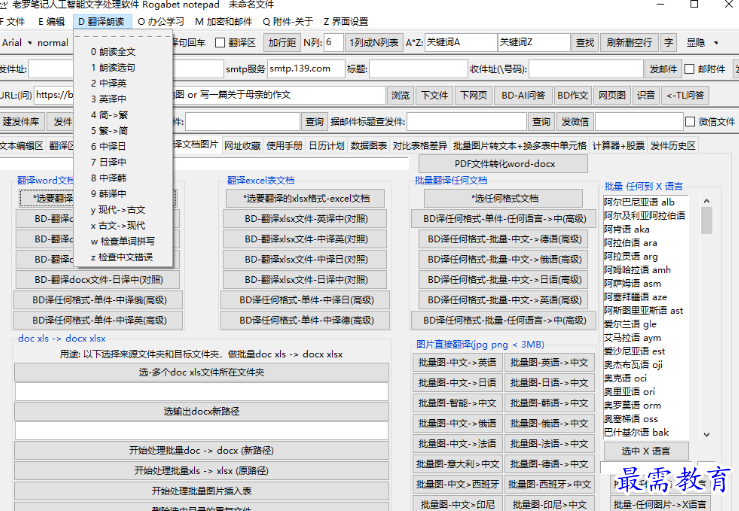The height and width of the screenshot is (511, 739).
Task: Click the 浏览 button
Action: coord(400,96)
